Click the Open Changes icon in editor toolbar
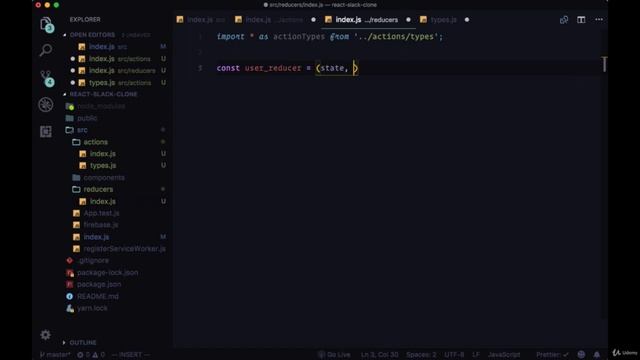Viewport: 640px width, 360px height. pyautogui.click(x=564, y=20)
